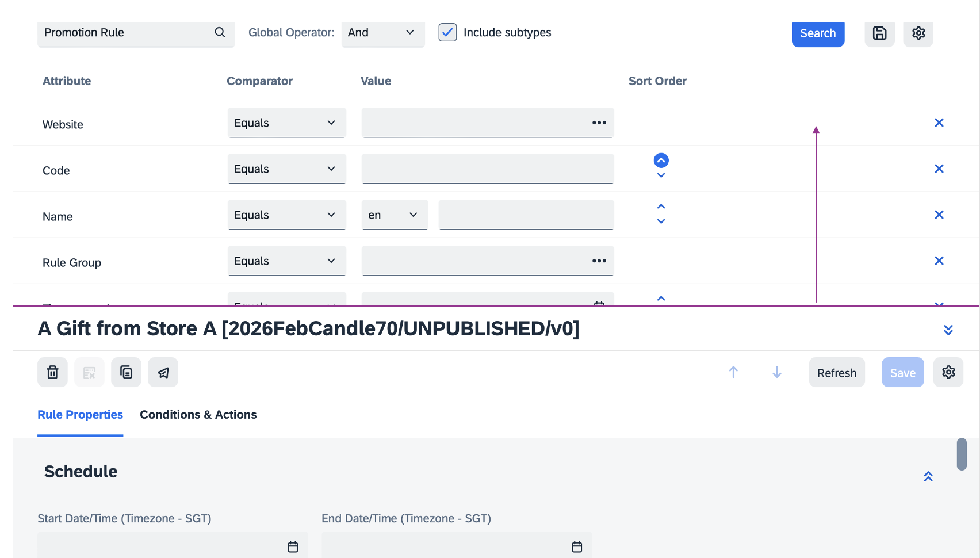Click the Refresh button
The height and width of the screenshot is (558, 980).
(836, 373)
